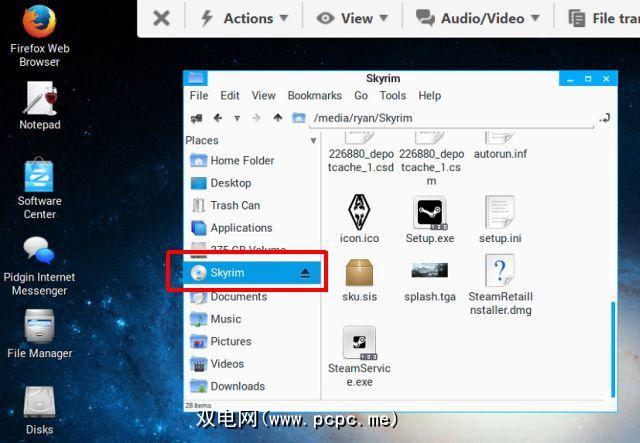Click the home folder icon beside the path bar
Screen dimensions: 640x443
coord(299,118)
